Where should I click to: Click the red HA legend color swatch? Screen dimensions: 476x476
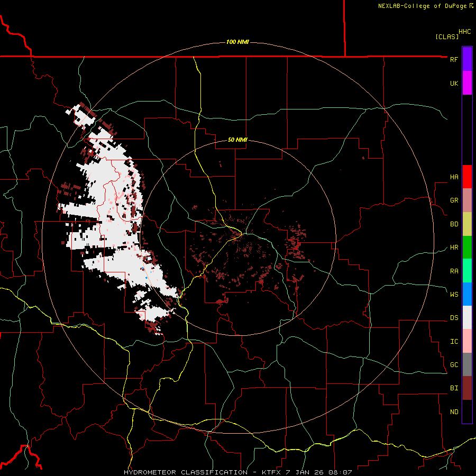coord(467,177)
